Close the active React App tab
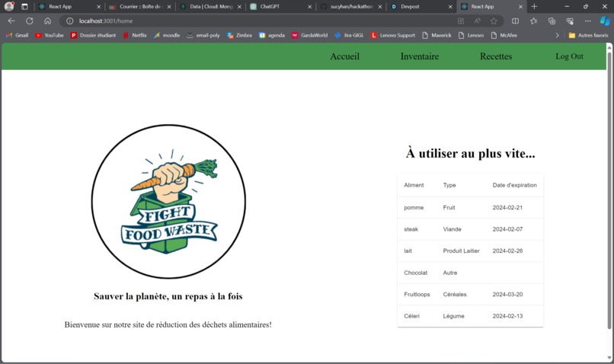Image resolution: width=614 pixels, height=364 pixels. (x=520, y=7)
